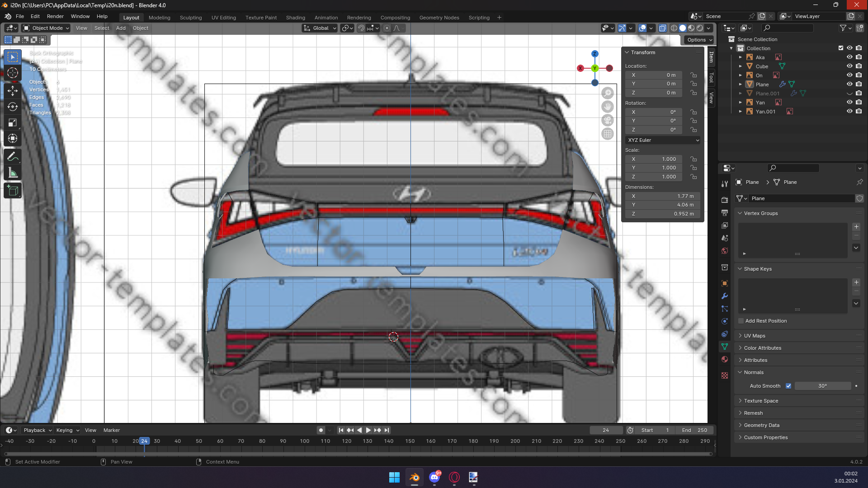Hide the Cube object in outliner
The image size is (868, 488).
849,66
